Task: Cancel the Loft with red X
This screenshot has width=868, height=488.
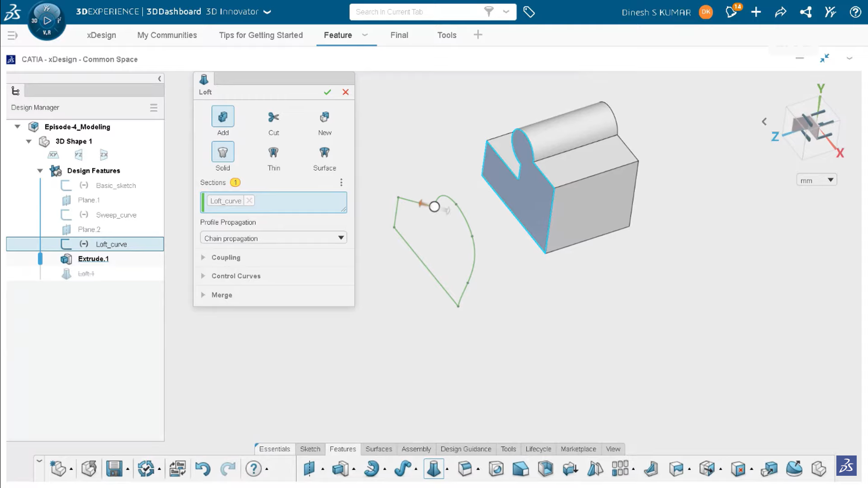Action: [x=345, y=92]
